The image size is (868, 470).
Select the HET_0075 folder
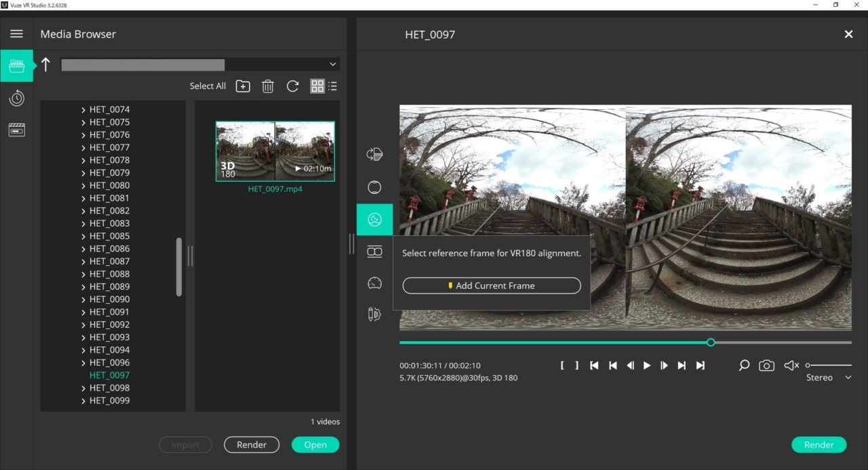(x=109, y=122)
